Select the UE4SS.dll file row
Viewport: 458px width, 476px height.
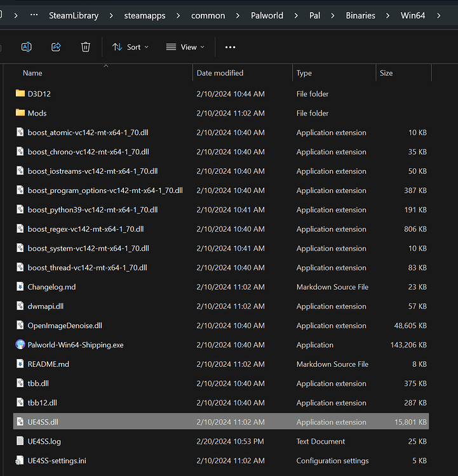coord(43,422)
